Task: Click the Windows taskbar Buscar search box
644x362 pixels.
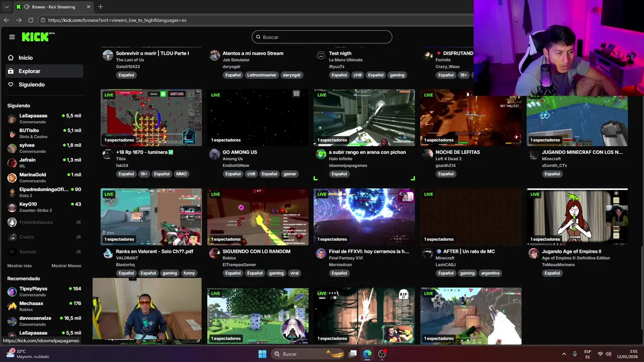Action: (x=307, y=354)
